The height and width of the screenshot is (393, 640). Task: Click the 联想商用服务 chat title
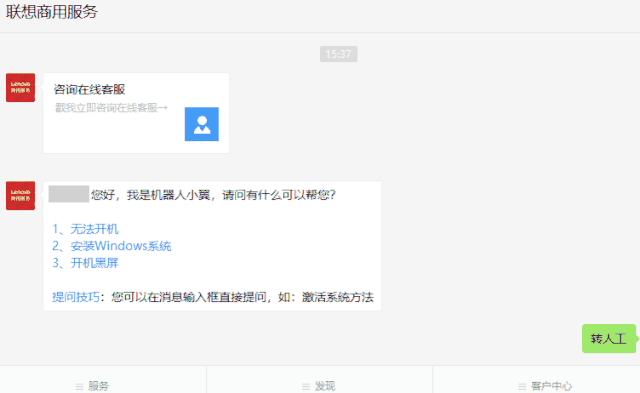pyautogui.click(x=52, y=11)
